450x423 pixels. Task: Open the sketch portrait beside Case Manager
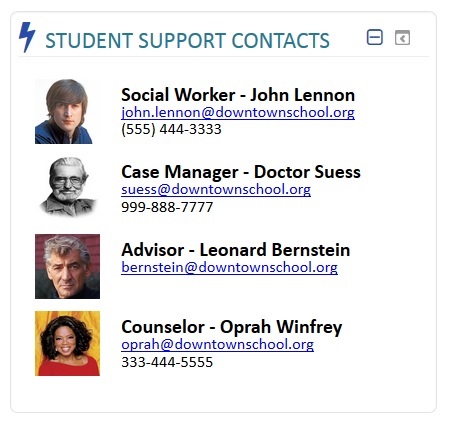68,187
